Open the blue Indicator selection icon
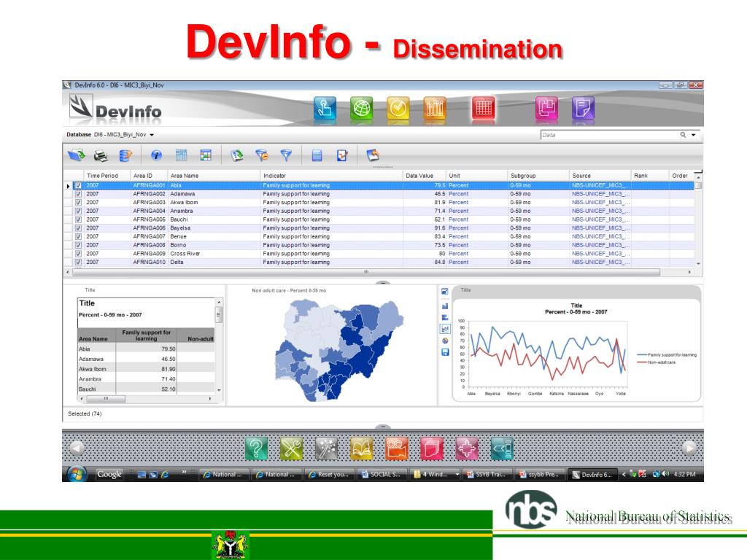This screenshot has height=560, width=747. tap(325, 108)
